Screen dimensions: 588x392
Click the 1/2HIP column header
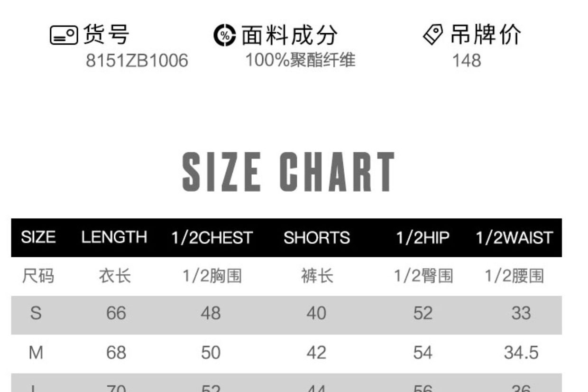(x=423, y=237)
